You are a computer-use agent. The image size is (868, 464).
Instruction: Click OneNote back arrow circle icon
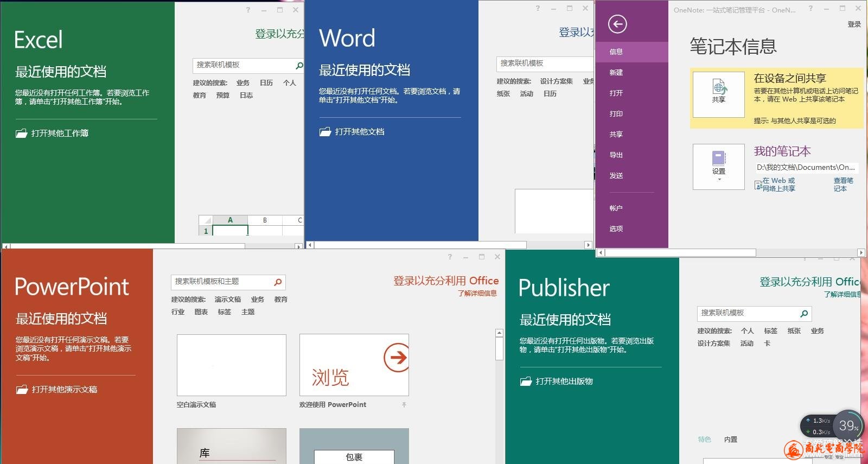click(x=617, y=24)
